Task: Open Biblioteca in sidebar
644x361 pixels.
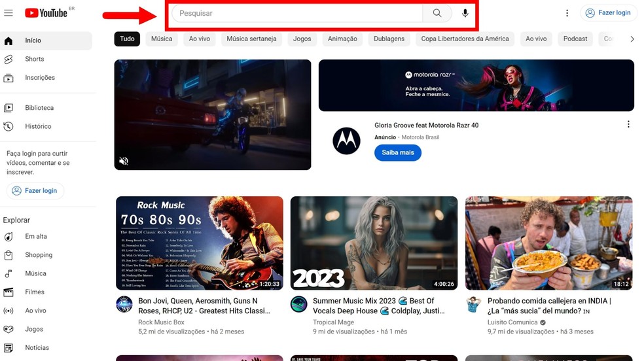Action: pyautogui.click(x=46, y=108)
